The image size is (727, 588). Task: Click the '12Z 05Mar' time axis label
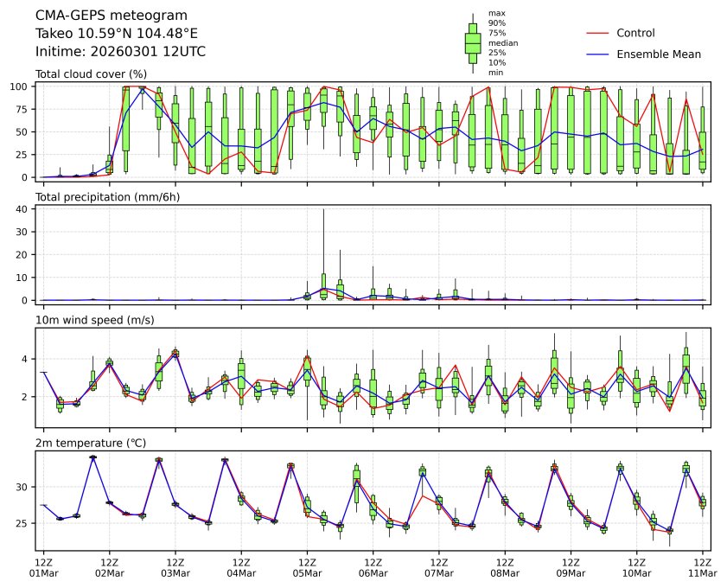pos(307,566)
